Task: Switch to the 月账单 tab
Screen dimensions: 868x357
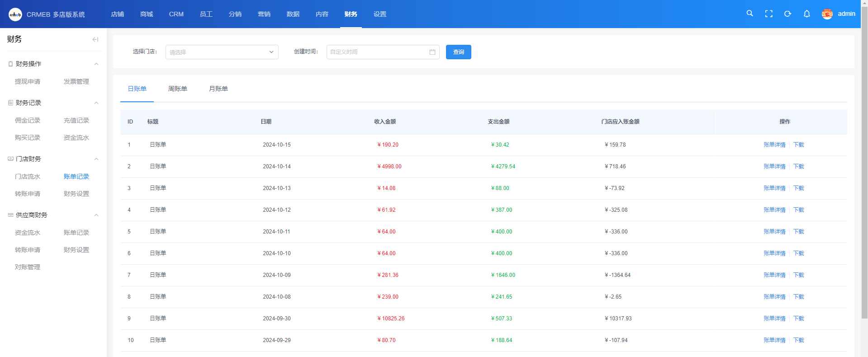Action: coord(218,89)
